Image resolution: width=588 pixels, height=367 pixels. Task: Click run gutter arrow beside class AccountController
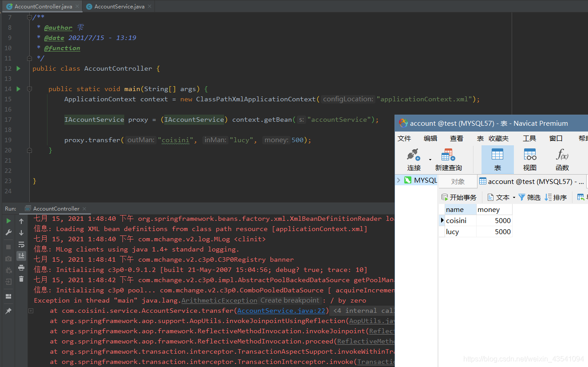pos(19,68)
